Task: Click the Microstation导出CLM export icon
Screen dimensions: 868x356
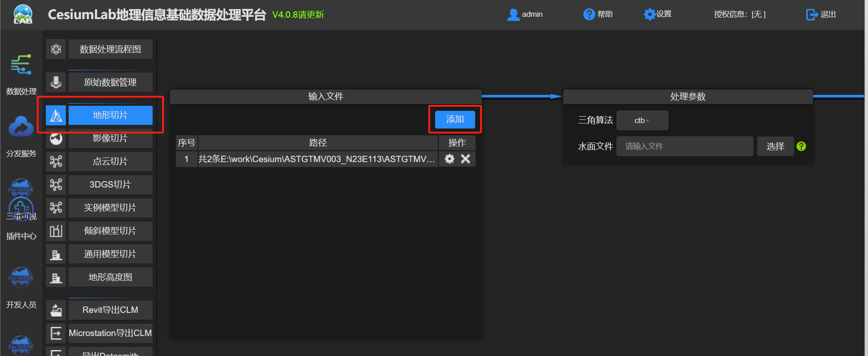Action: tap(56, 333)
